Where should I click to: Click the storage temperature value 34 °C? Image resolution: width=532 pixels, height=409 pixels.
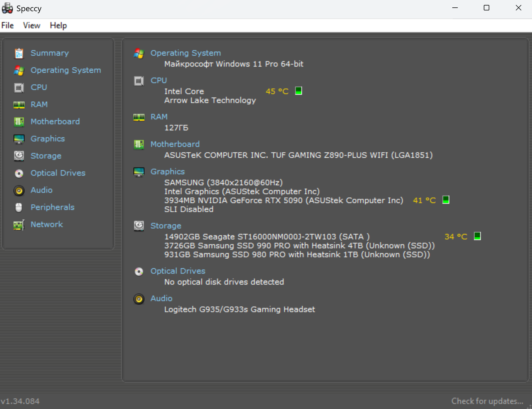tap(456, 237)
